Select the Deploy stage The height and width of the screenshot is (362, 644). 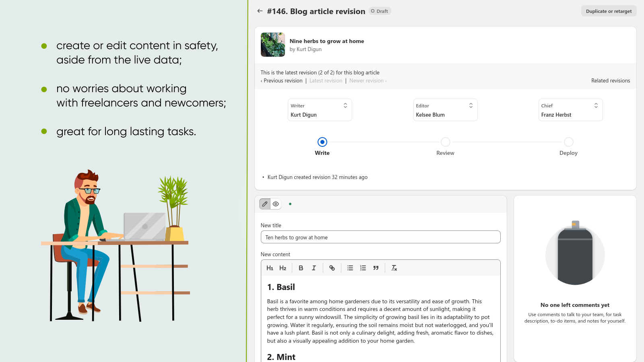click(x=569, y=142)
